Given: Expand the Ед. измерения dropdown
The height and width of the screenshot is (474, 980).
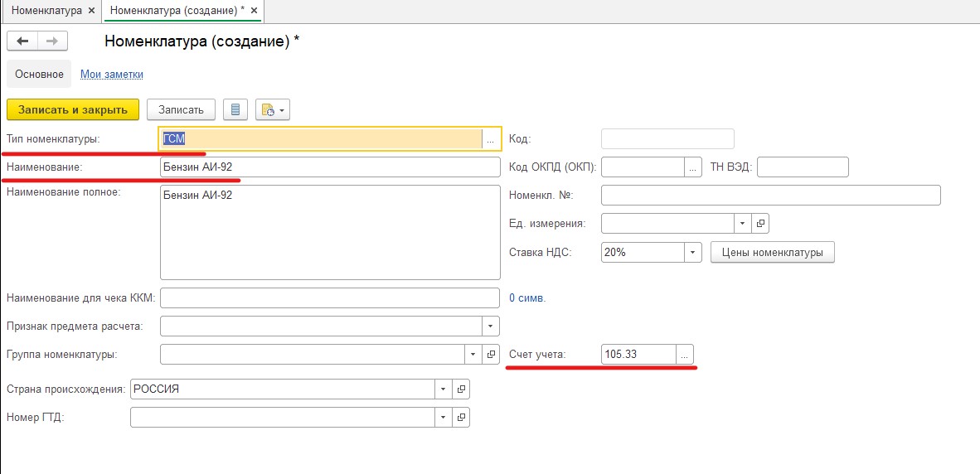Looking at the screenshot, I should click(x=742, y=224).
